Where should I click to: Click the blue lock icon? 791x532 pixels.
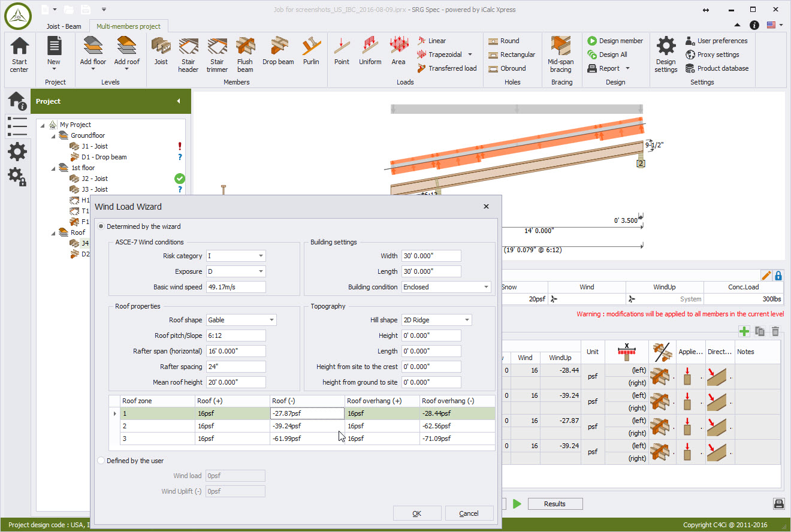(x=778, y=276)
